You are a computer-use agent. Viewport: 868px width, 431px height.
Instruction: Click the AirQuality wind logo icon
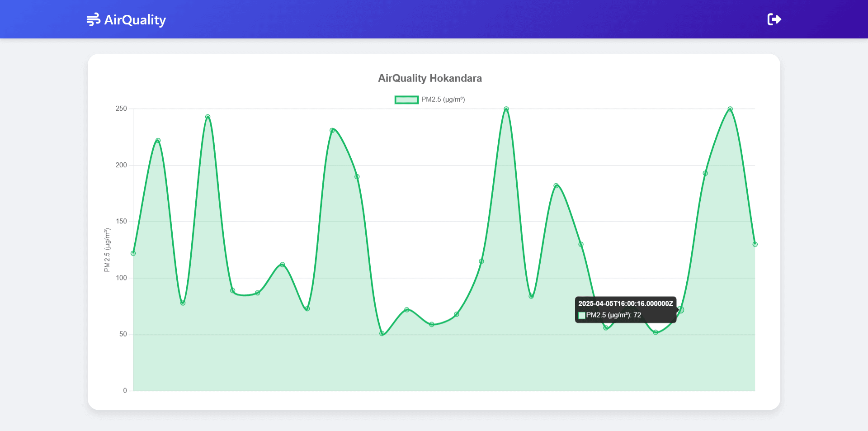pyautogui.click(x=94, y=19)
